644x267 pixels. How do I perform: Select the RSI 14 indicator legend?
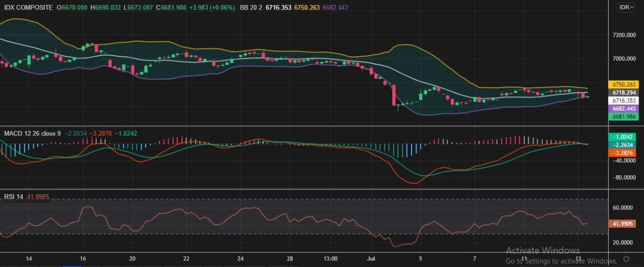click(x=14, y=197)
